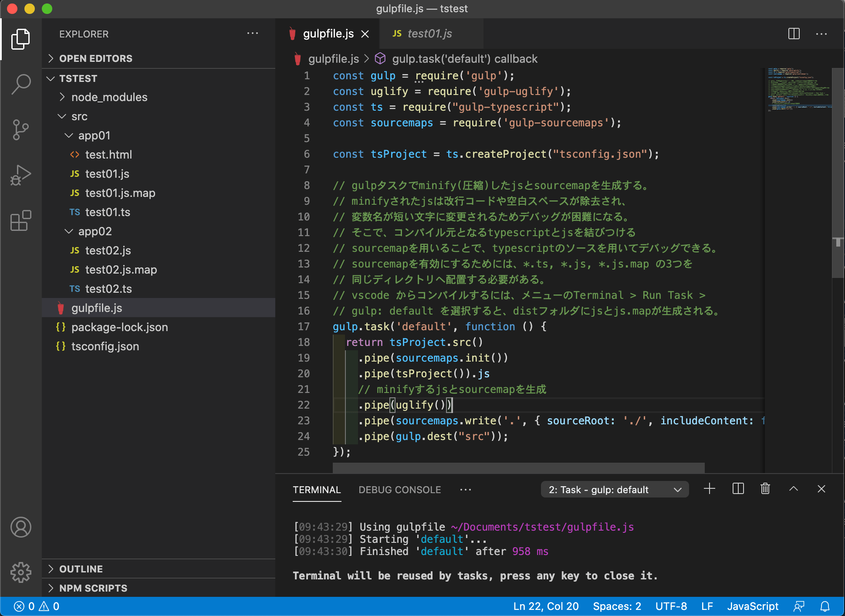Screen dimensions: 845x616
Task: Open the Run and Debug view
Action: (x=21, y=175)
